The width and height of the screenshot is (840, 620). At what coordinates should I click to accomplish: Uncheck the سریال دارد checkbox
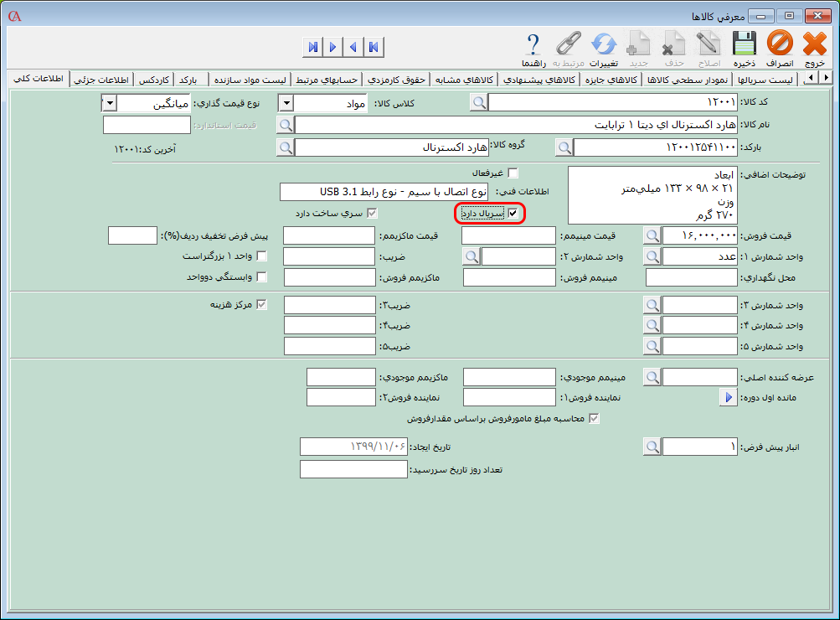click(x=513, y=214)
